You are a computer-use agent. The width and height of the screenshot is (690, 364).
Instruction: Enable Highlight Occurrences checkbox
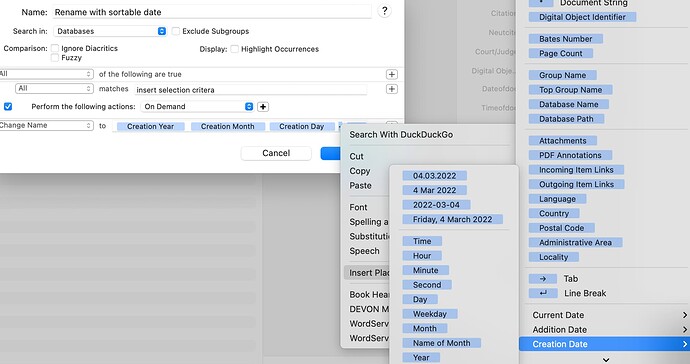pyautogui.click(x=235, y=49)
